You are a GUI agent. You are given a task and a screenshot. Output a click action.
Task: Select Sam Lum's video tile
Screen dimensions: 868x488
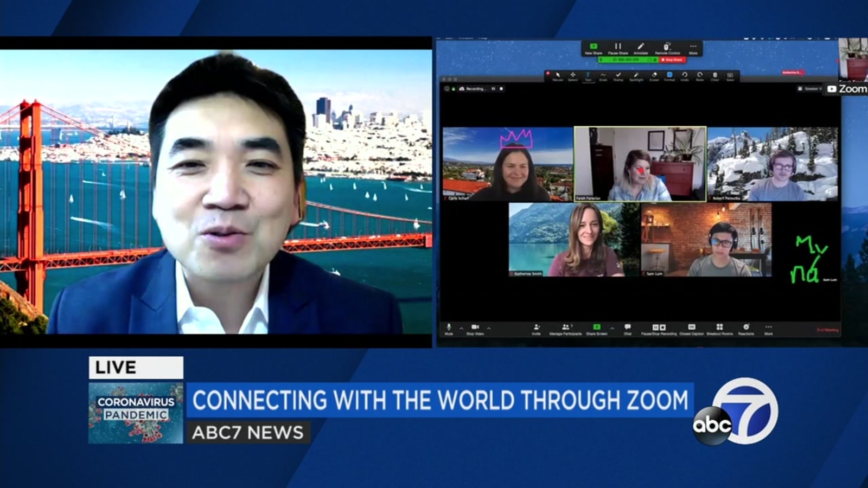click(706, 240)
